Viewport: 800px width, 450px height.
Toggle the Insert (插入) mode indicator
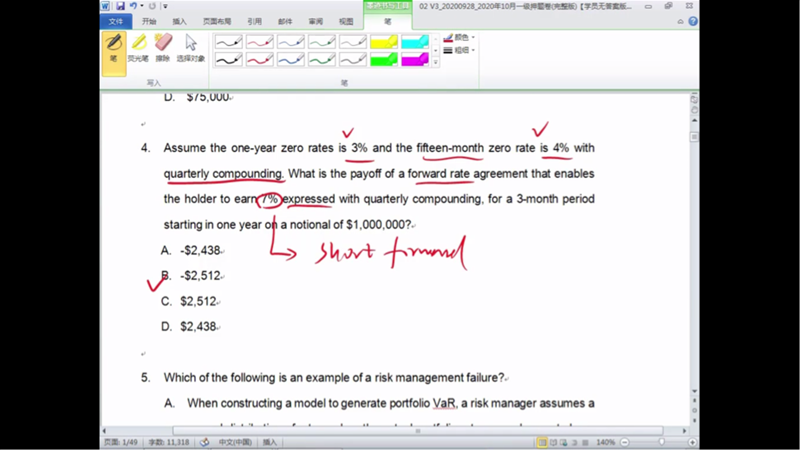click(x=269, y=442)
